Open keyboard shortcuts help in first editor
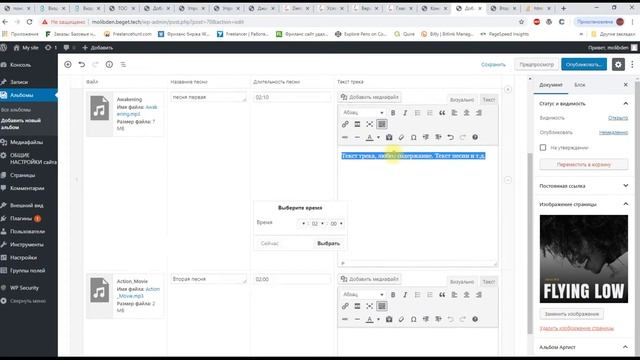Screen dimensions: 640x360 click(475, 137)
